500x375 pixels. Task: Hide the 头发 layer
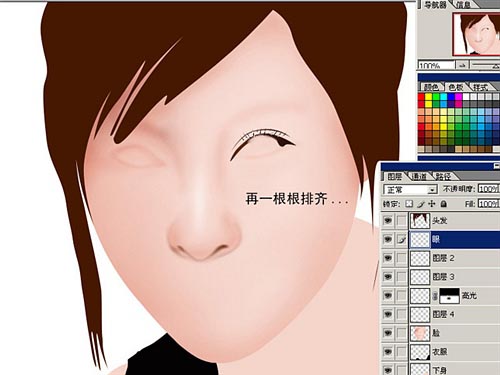(388, 221)
